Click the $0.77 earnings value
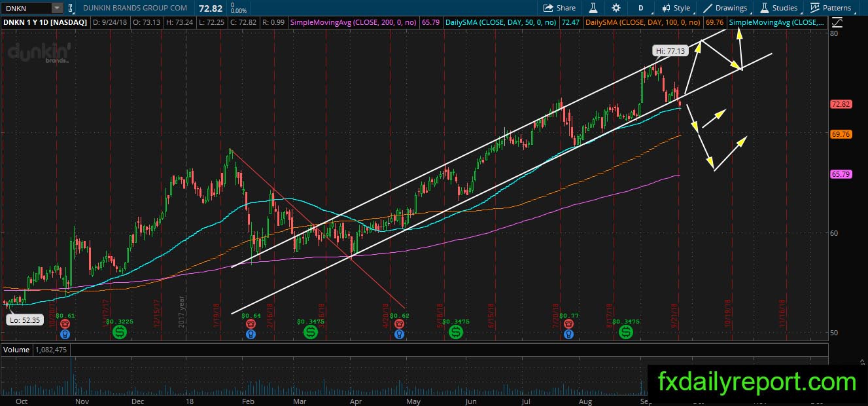Viewport: 868px width, 406px height. pyautogui.click(x=569, y=315)
